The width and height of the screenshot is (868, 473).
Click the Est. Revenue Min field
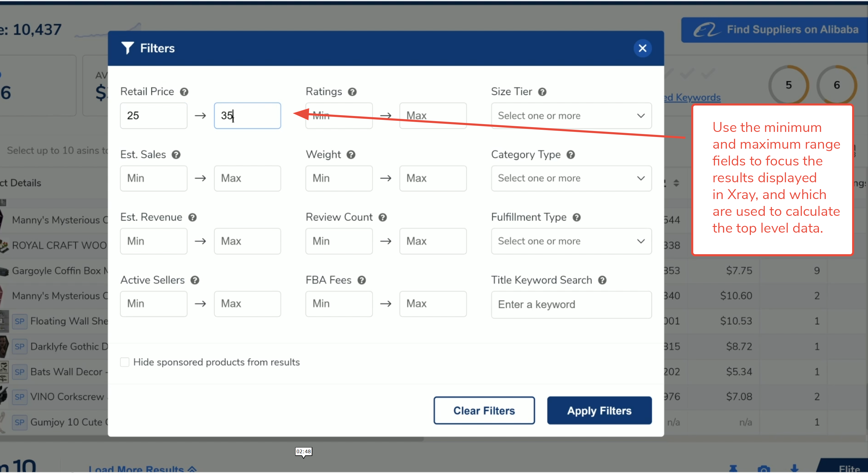coord(153,241)
